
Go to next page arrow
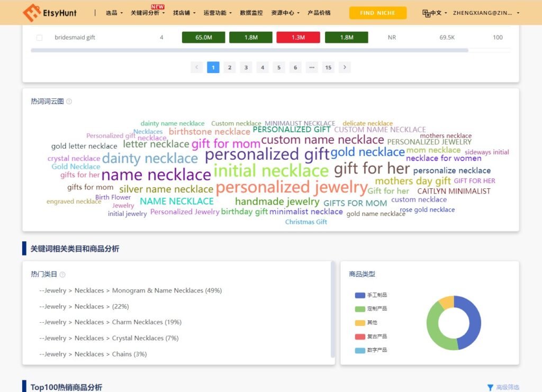point(345,67)
